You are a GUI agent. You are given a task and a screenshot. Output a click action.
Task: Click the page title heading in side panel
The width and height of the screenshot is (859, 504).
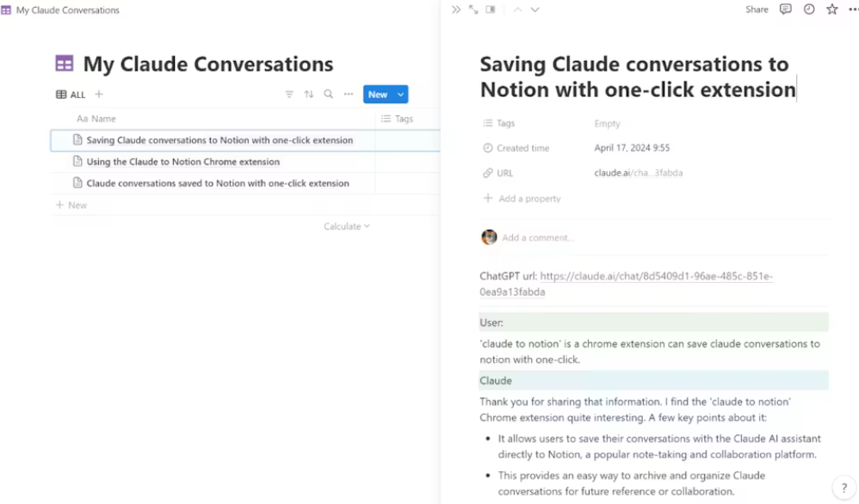638,77
